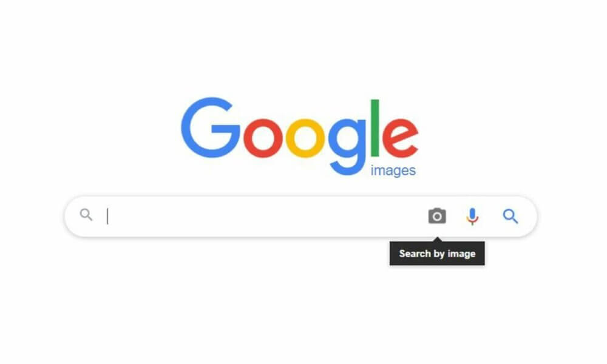
Task: Start voice search with microphone icon
Action: [x=472, y=216]
